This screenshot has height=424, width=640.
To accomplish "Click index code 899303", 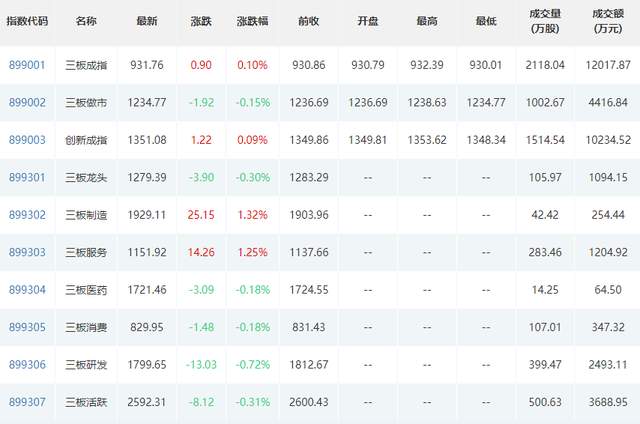I will click(27, 252).
